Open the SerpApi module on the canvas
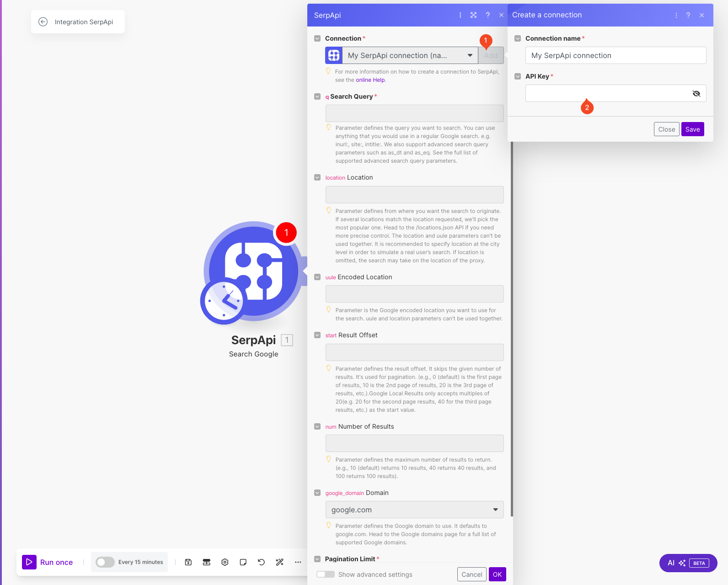This screenshot has width=728, height=585. (253, 271)
